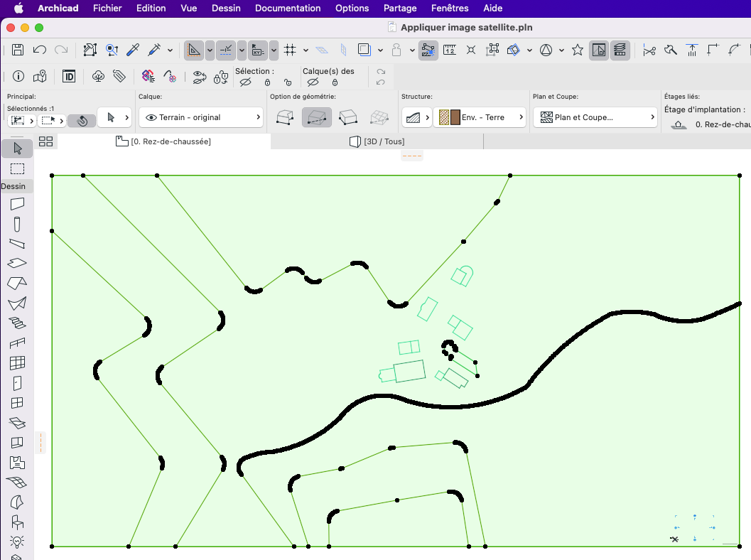Image resolution: width=751 pixels, height=560 pixels.
Task: Select the Arrow tool in toolbox
Action: 17,149
